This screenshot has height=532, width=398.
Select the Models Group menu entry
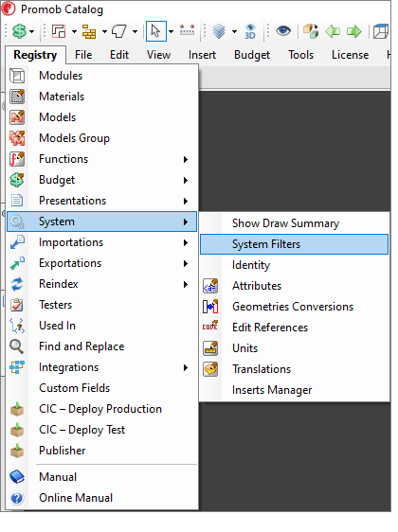coord(102,138)
